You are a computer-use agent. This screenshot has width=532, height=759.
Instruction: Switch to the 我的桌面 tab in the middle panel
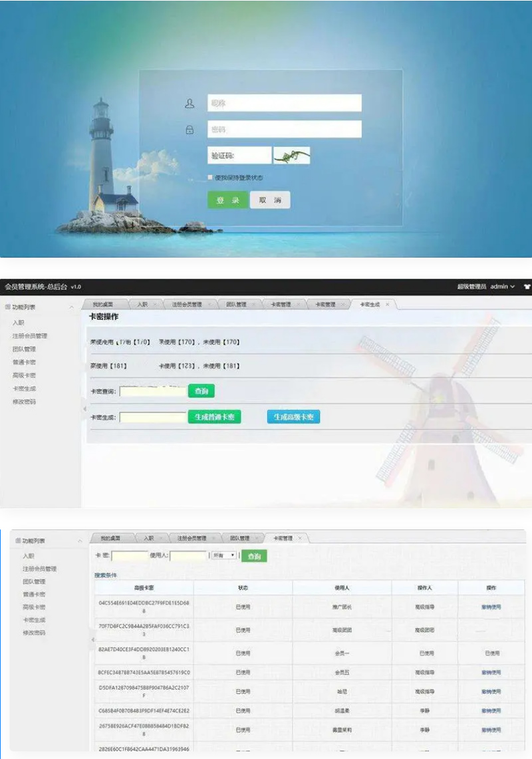coord(103,305)
